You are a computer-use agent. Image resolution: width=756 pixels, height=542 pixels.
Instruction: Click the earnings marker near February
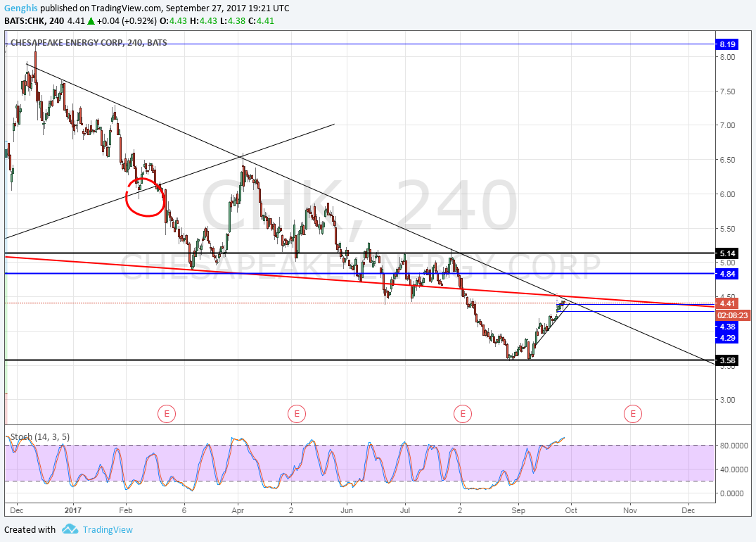pyautogui.click(x=167, y=414)
